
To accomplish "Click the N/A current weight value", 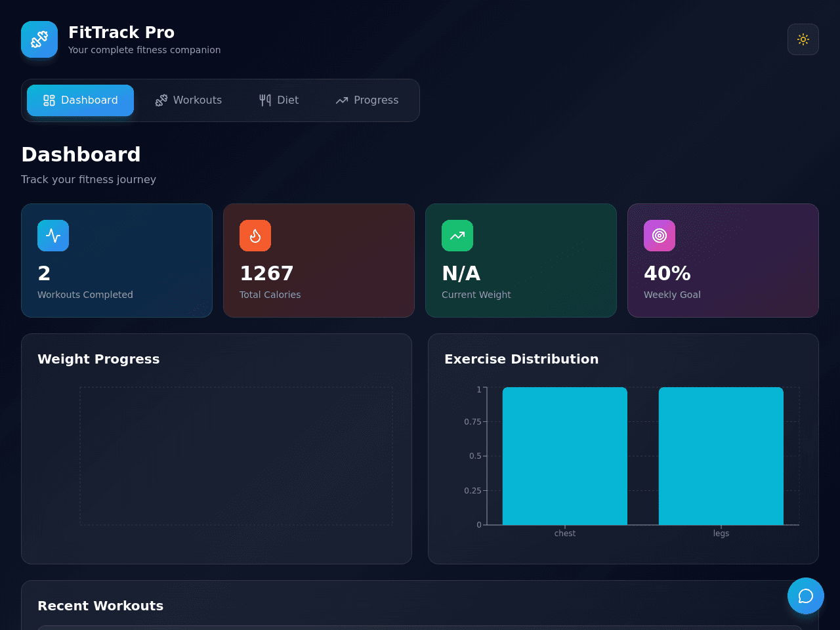I will tap(461, 273).
